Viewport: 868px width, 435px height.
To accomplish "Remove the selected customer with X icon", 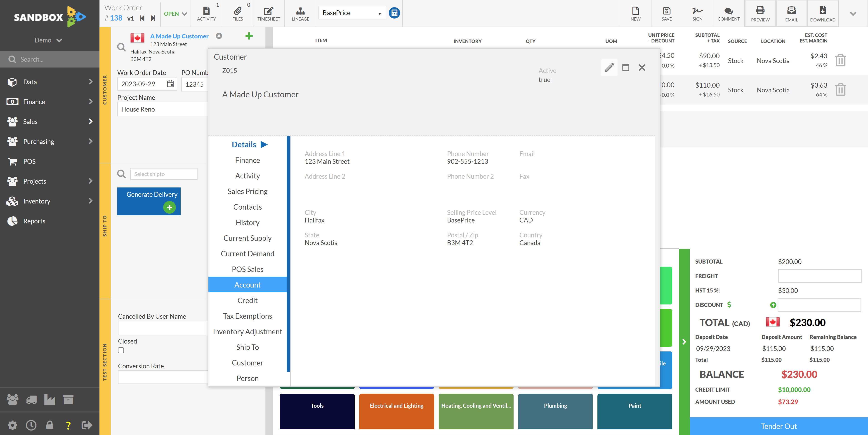I will pos(219,36).
